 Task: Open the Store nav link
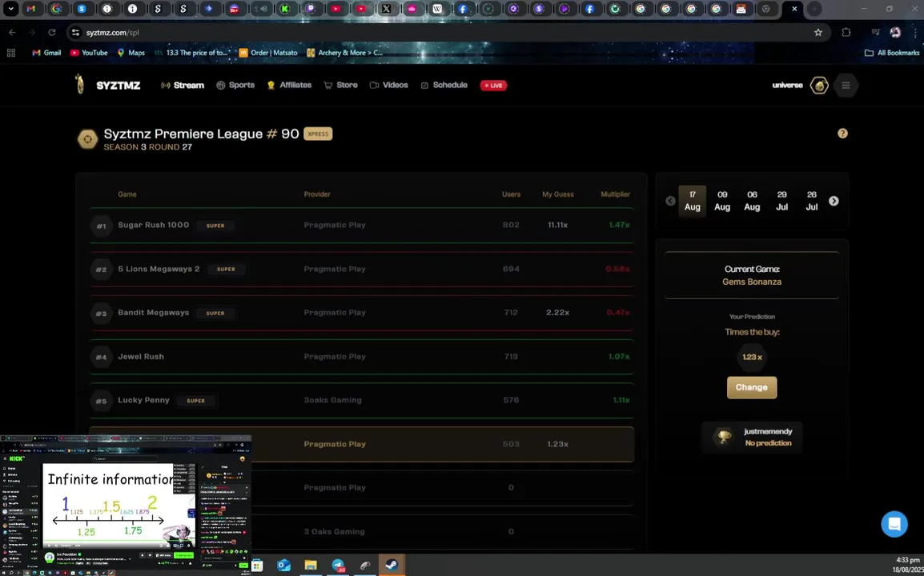pos(340,86)
